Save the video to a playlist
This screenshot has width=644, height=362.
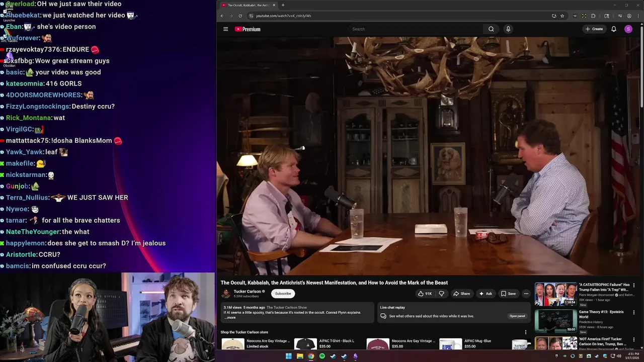508,294
